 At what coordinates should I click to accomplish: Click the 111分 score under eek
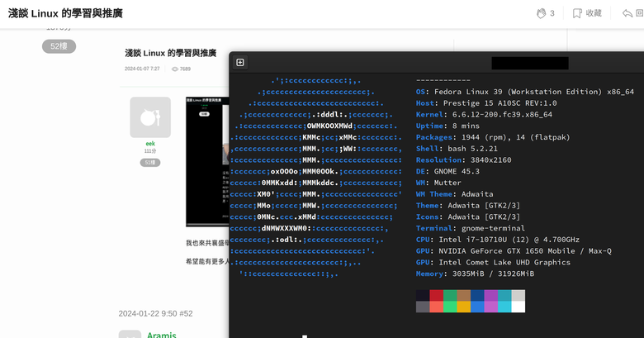[x=150, y=151]
